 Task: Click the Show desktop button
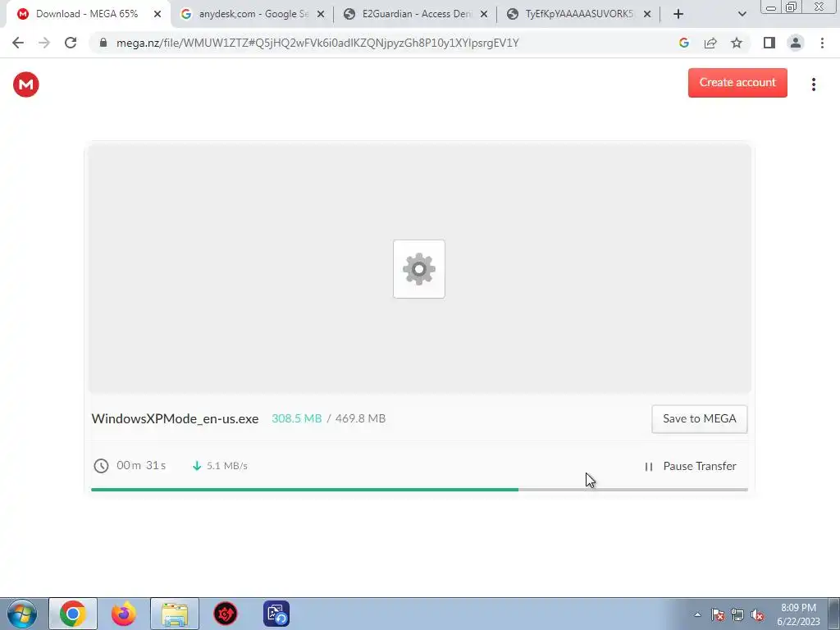pos(834,614)
